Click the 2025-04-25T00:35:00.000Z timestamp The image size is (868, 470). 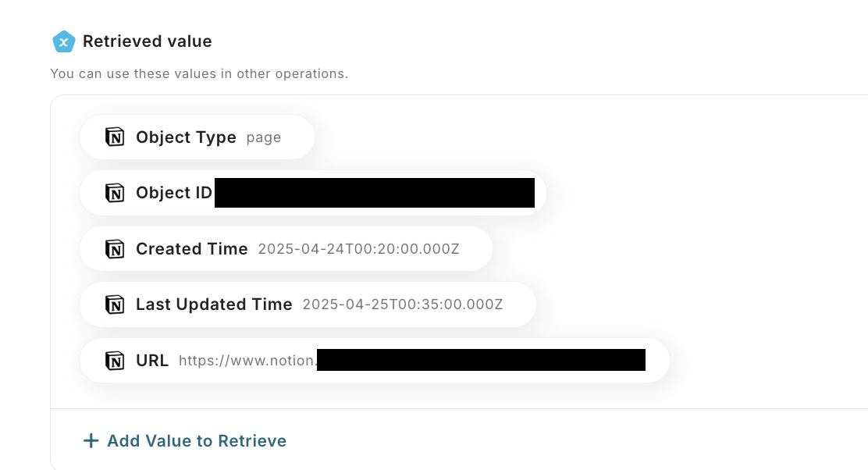[403, 304]
